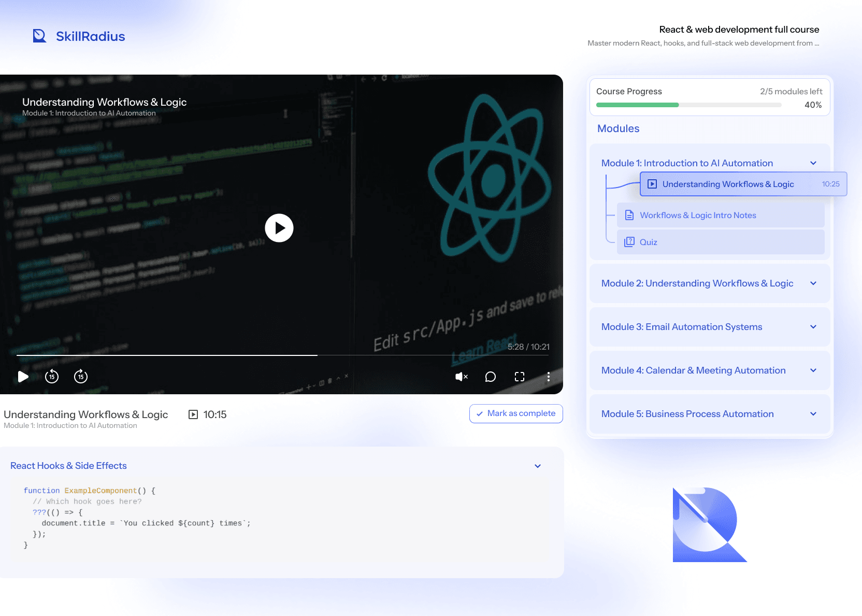Unmute the video audio

click(x=462, y=377)
